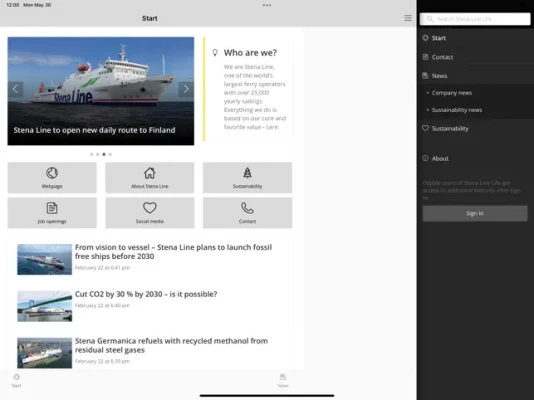Click the Start icon in sidebar
Image resolution: width=534 pixels, height=400 pixels.
click(x=425, y=38)
